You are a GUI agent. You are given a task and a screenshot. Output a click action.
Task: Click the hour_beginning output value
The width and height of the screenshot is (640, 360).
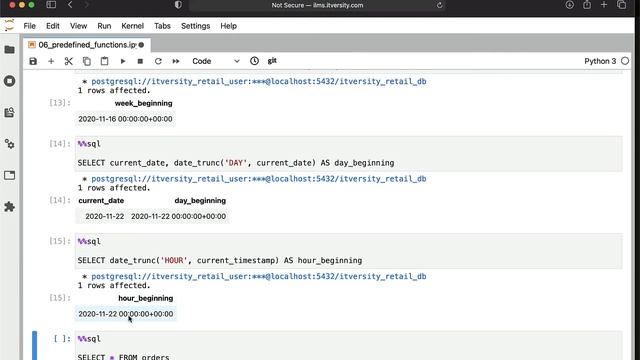click(126, 314)
